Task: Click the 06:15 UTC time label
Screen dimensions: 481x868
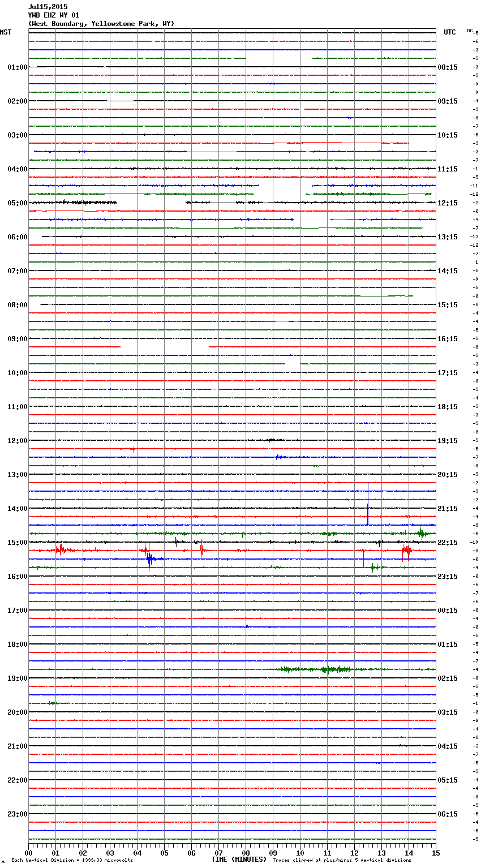Action: 448,814
